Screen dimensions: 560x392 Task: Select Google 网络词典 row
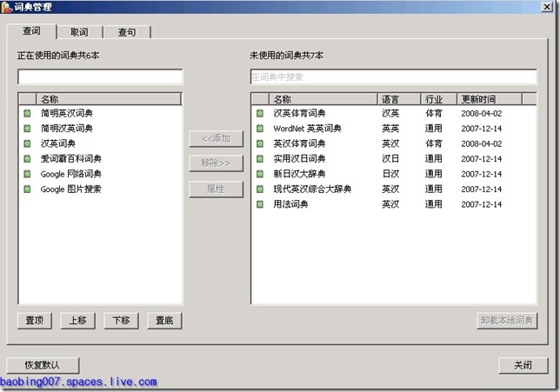[x=100, y=174]
